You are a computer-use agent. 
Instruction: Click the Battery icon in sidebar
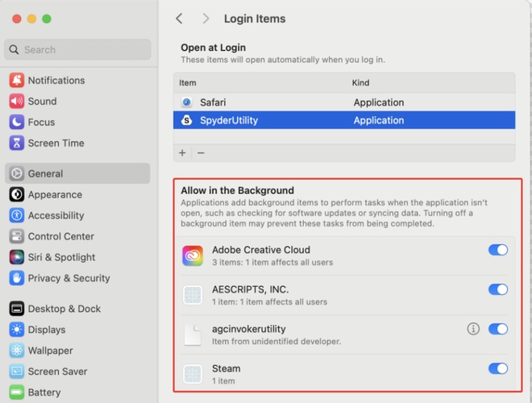(17, 393)
